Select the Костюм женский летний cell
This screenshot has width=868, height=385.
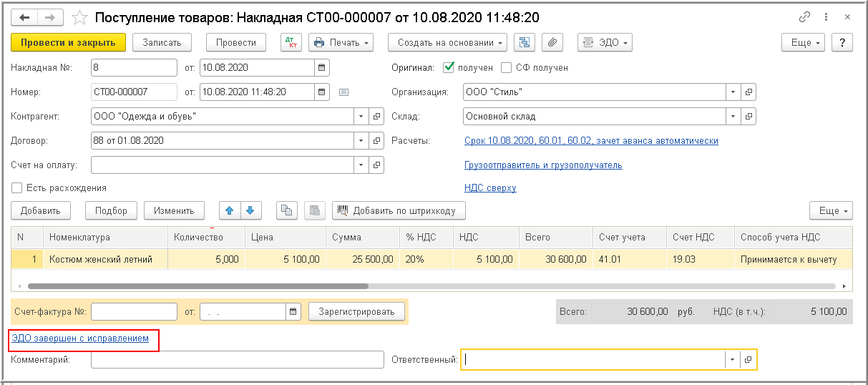[x=106, y=259]
